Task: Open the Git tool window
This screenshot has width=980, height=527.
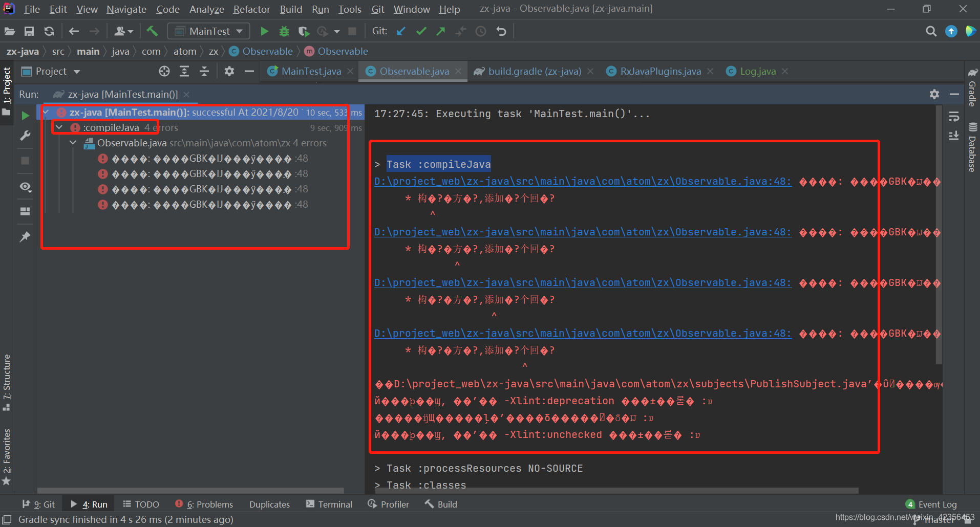Action: 38,504
